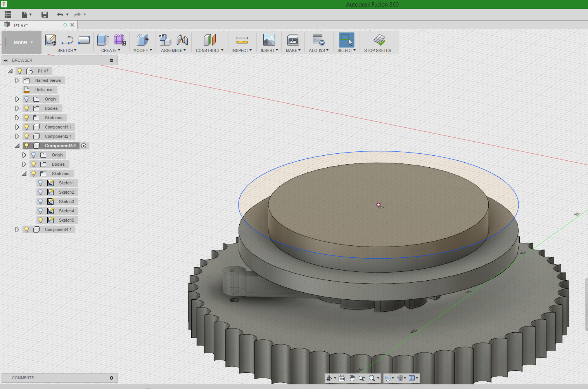Open the ADD-INS menu label

318,50
